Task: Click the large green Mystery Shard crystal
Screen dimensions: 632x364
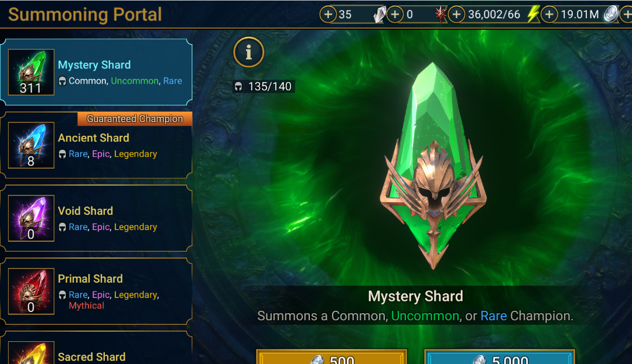Action: [433, 166]
